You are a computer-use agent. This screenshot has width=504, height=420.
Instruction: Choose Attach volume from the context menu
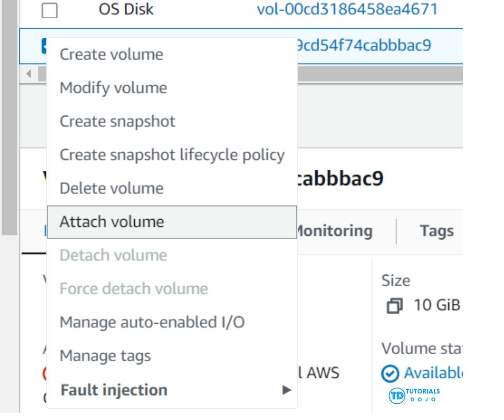click(x=112, y=222)
